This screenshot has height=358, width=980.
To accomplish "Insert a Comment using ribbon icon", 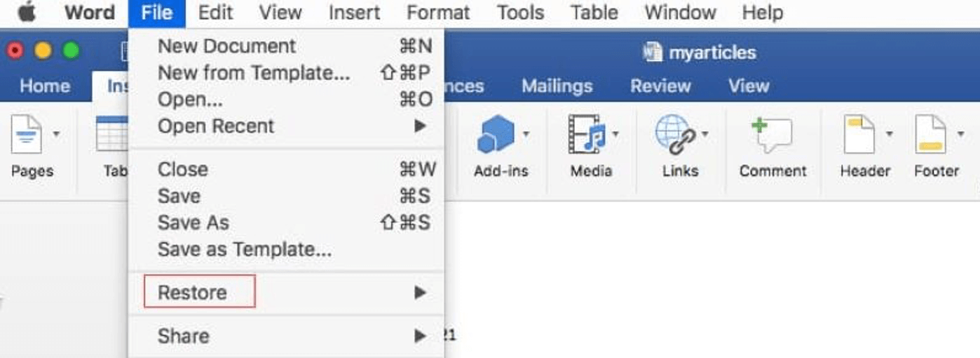I will point(772,135).
